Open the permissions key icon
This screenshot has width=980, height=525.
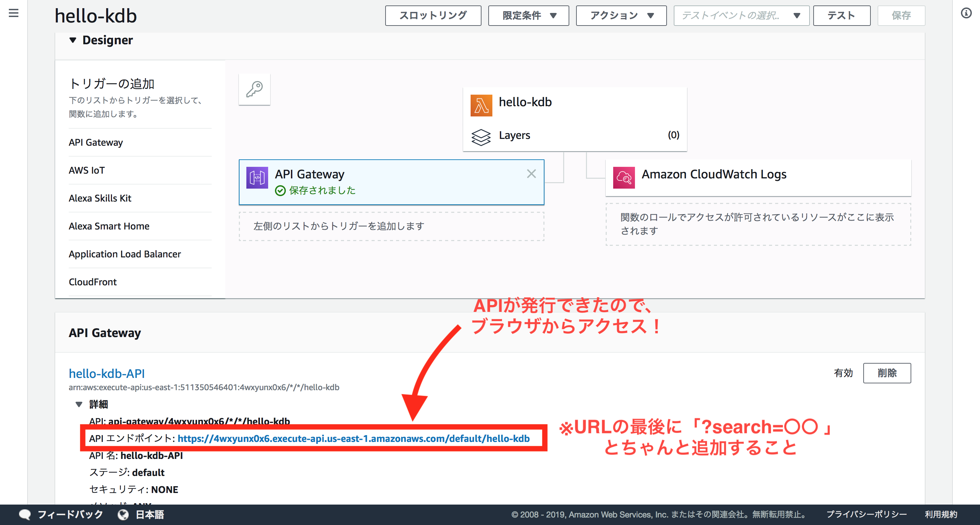click(x=255, y=90)
